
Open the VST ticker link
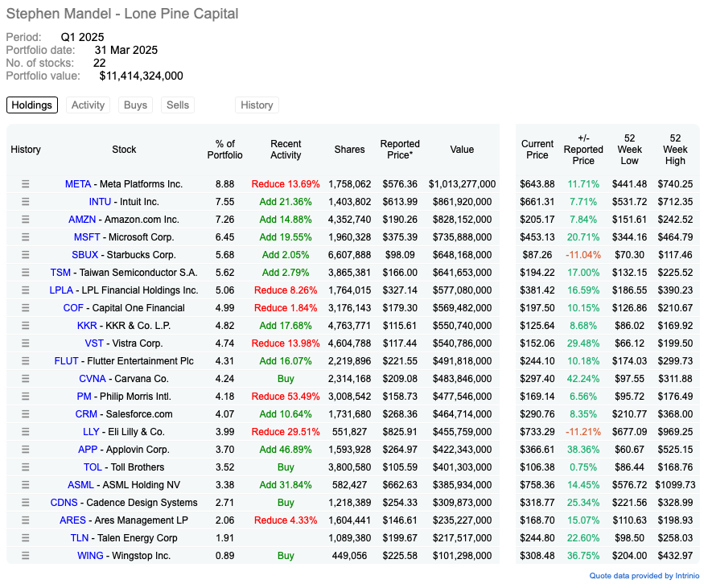point(94,343)
